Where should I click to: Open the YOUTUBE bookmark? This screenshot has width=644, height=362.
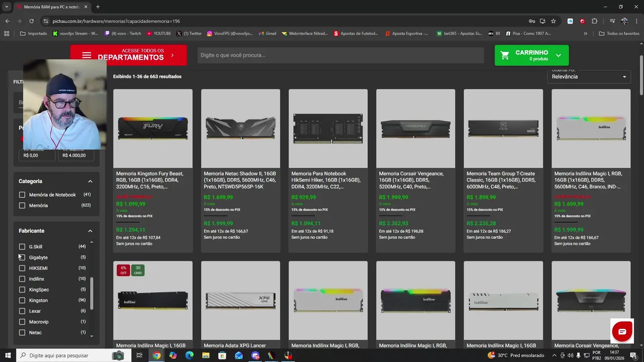tap(159, 34)
